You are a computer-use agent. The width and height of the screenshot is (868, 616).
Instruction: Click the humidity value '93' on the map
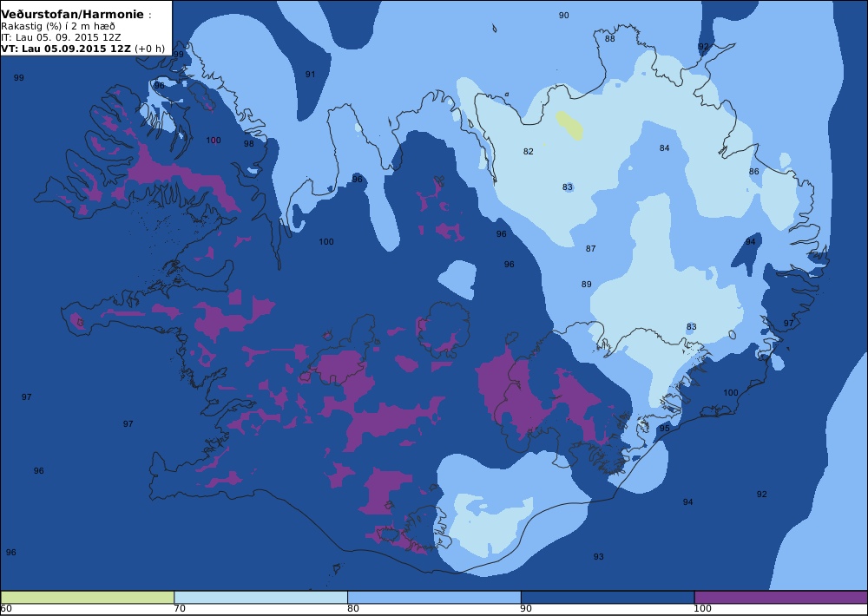tap(598, 557)
